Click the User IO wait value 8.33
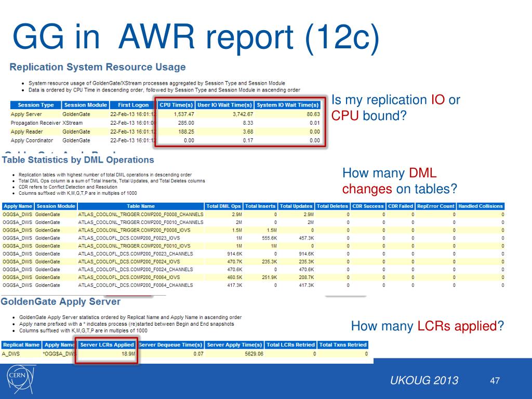This screenshot has width=532, height=399. point(248,123)
